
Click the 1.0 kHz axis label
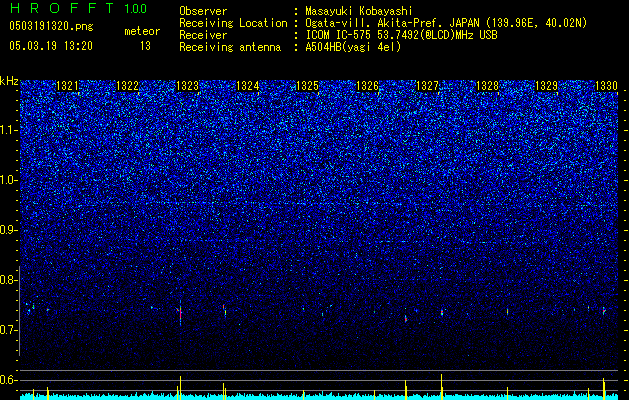click(x=9, y=181)
